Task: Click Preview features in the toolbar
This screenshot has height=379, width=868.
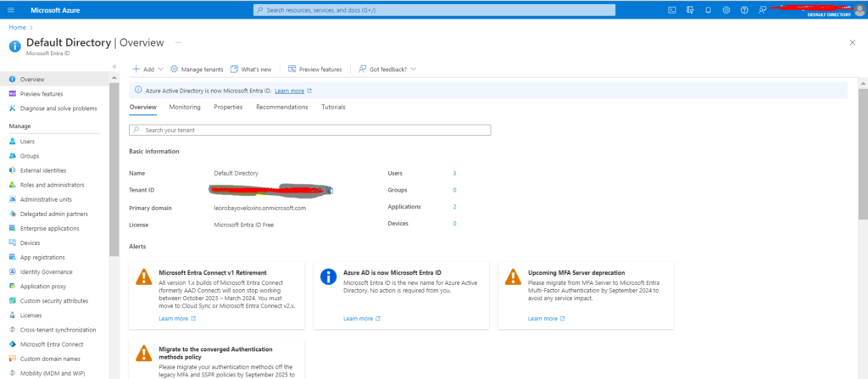Action: pyautogui.click(x=315, y=70)
